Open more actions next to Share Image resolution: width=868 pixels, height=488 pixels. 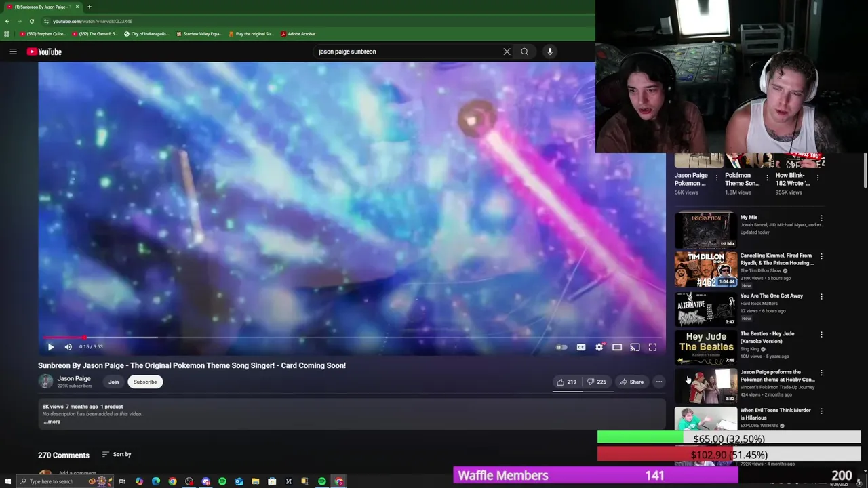(658, 382)
